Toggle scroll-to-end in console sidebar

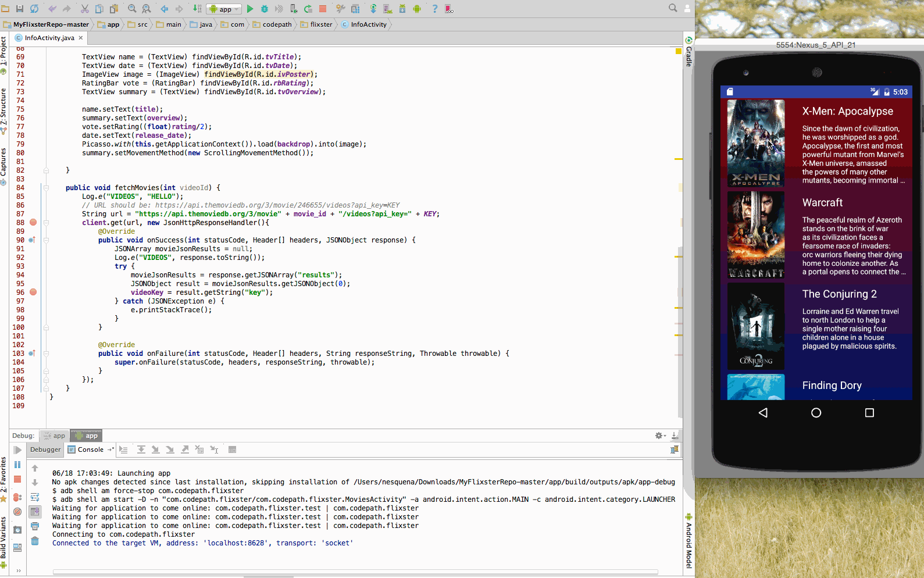coord(35,512)
